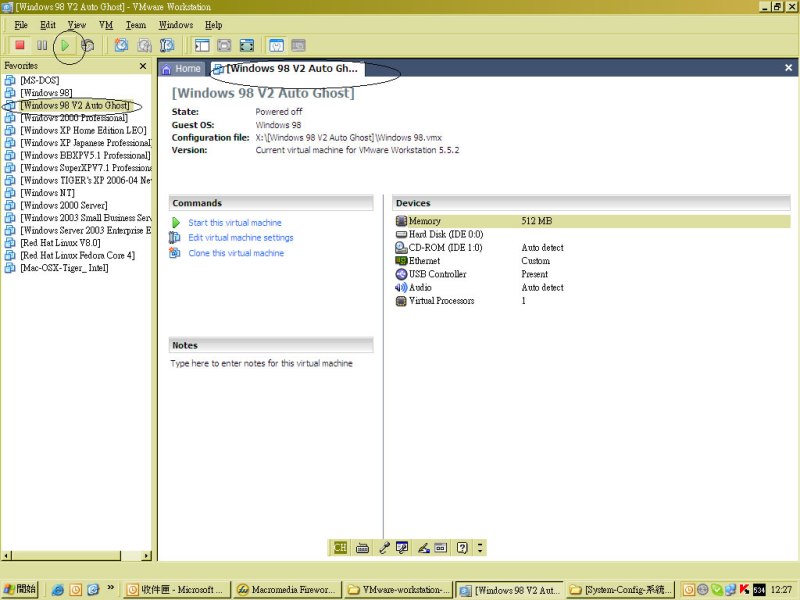Select [Windows SuperXPV7.1 Professional] favorite
Screen dimensions: 800x600
click(x=86, y=168)
